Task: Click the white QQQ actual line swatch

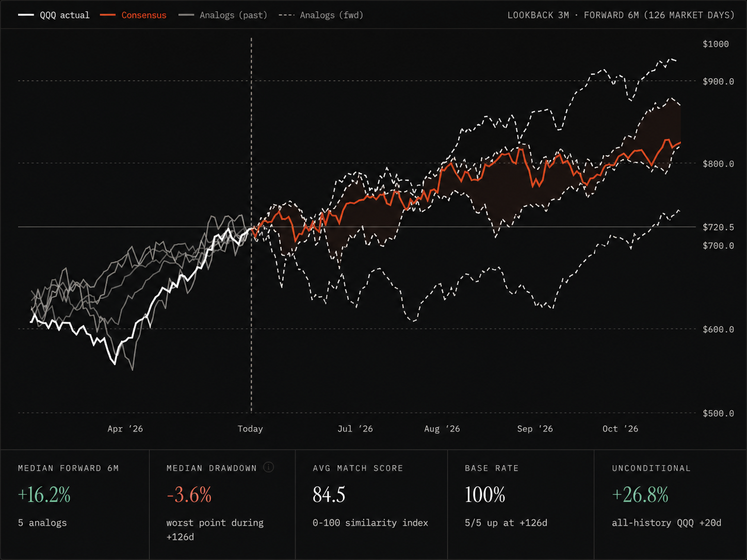Action: coord(26,15)
